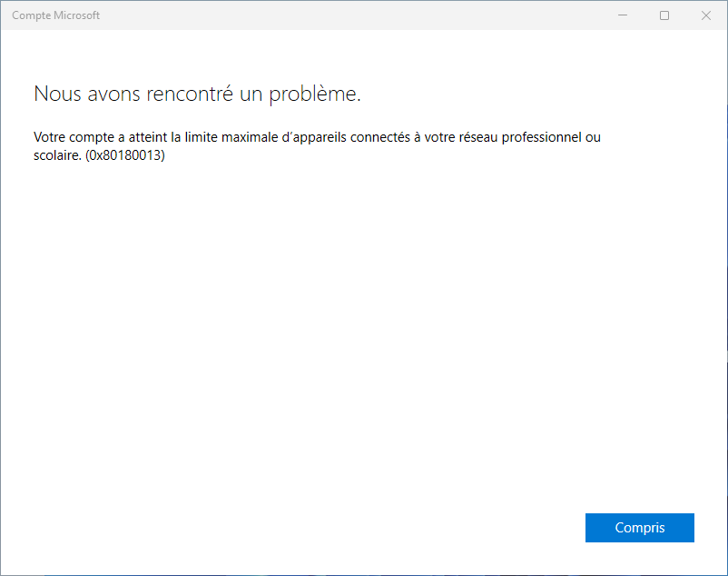Select the heading 'Nous avons rencontré un problème.'
728x576 pixels.
coord(197,94)
